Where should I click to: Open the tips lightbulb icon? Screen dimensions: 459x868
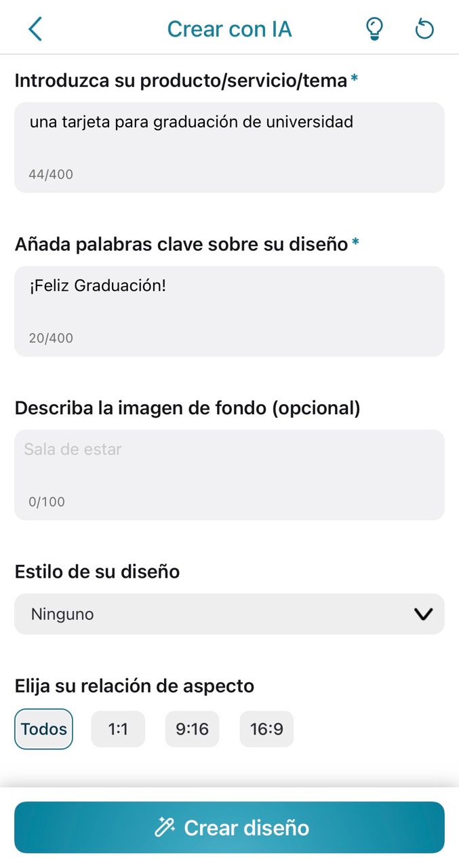pyautogui.click(x=374, y=28)
